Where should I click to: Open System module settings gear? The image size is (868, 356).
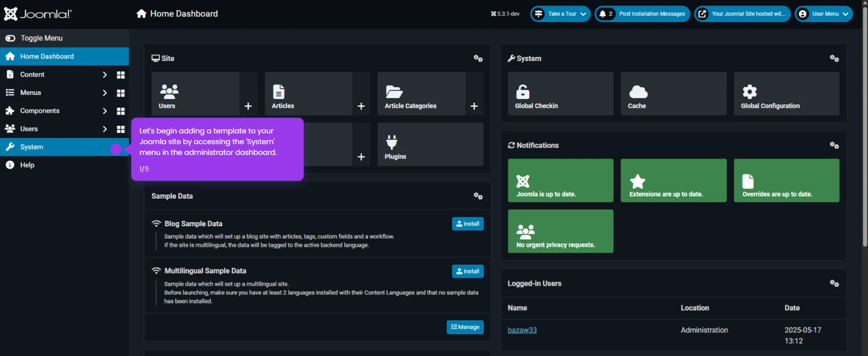coord(834,58)
